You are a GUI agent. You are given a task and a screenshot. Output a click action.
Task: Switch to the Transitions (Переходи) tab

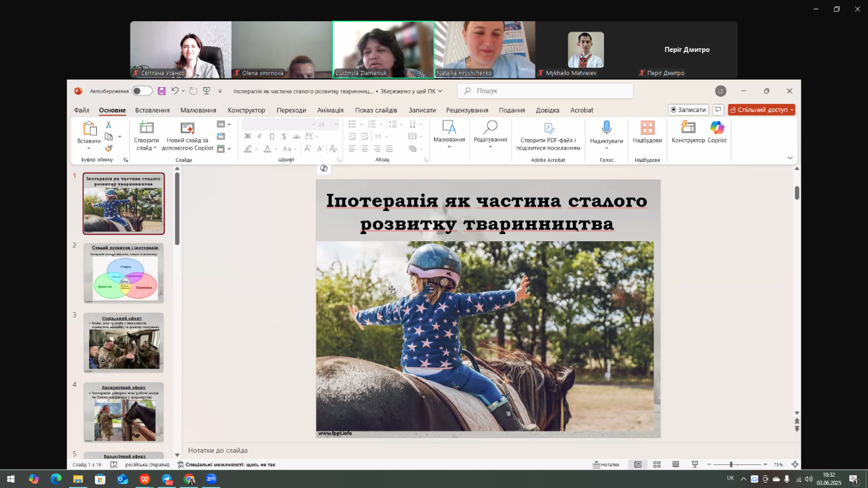click(x=291, y=110)
